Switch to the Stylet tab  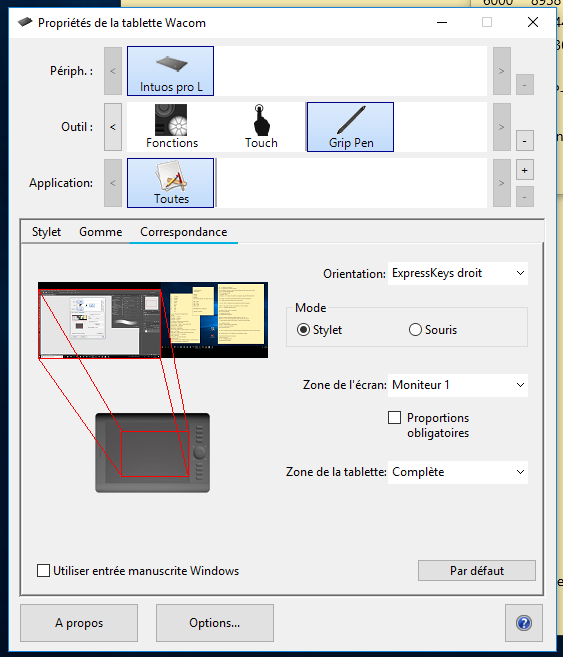(46, 232)
